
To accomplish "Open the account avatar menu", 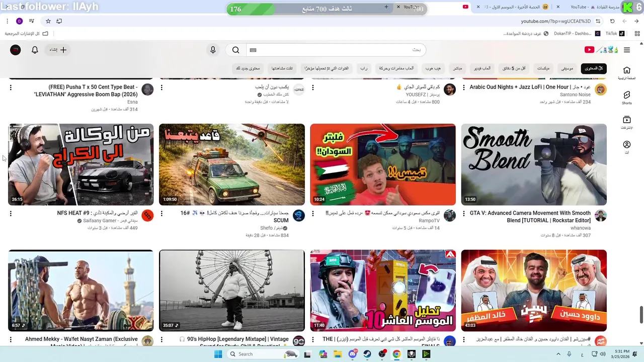I will click(x=16, y=50).
